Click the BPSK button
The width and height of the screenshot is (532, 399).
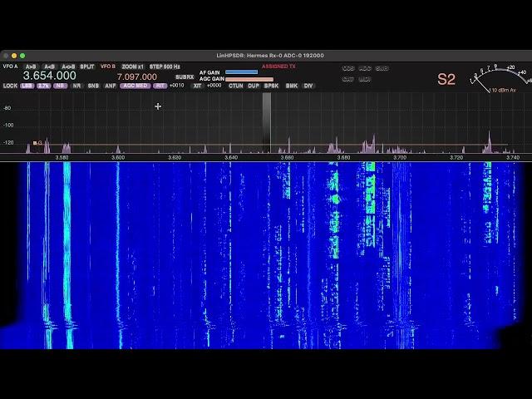point(272,86)
